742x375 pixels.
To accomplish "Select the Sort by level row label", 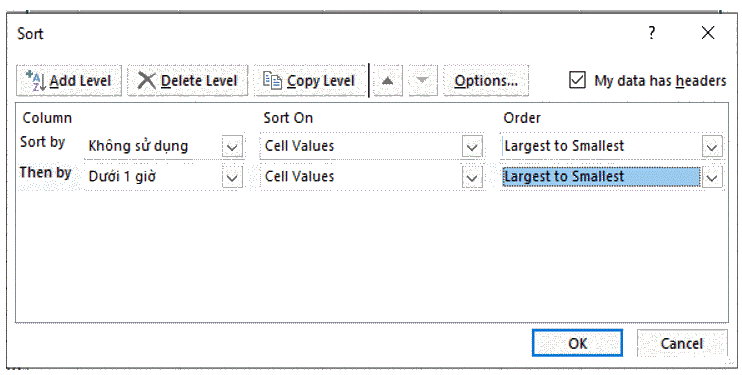I will (x=43, y=142).
